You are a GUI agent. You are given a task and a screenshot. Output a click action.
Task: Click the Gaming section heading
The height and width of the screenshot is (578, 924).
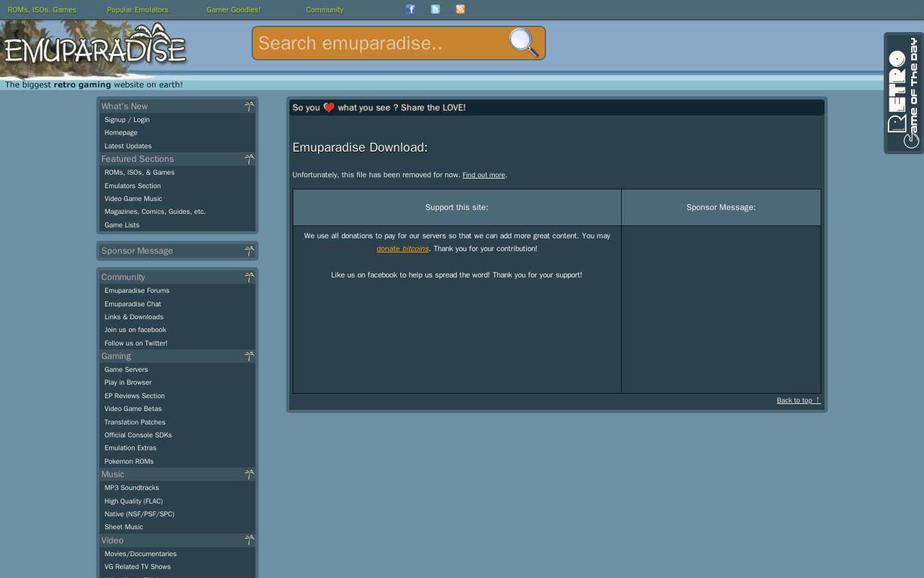tap(116, 356)
